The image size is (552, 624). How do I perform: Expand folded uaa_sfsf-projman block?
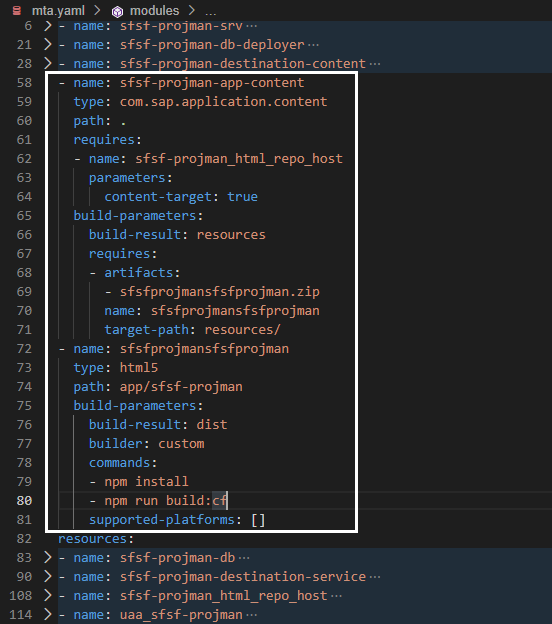pos(48,615)
